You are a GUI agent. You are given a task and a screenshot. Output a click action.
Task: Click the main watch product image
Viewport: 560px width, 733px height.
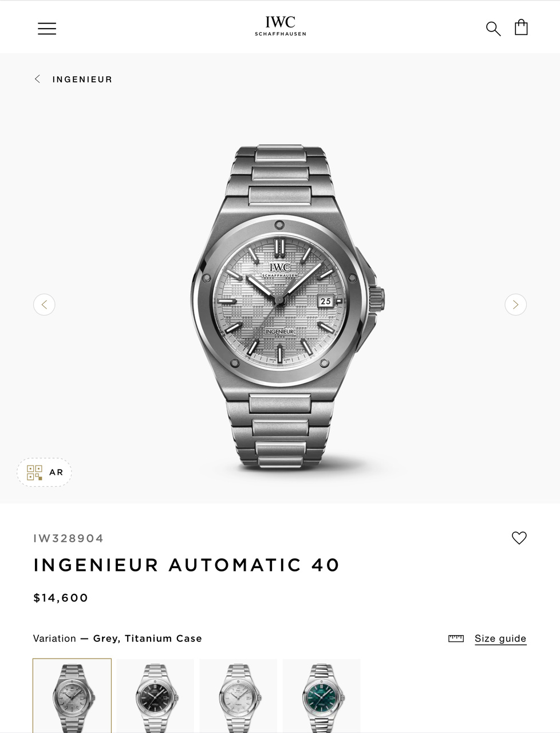[287, 307]
